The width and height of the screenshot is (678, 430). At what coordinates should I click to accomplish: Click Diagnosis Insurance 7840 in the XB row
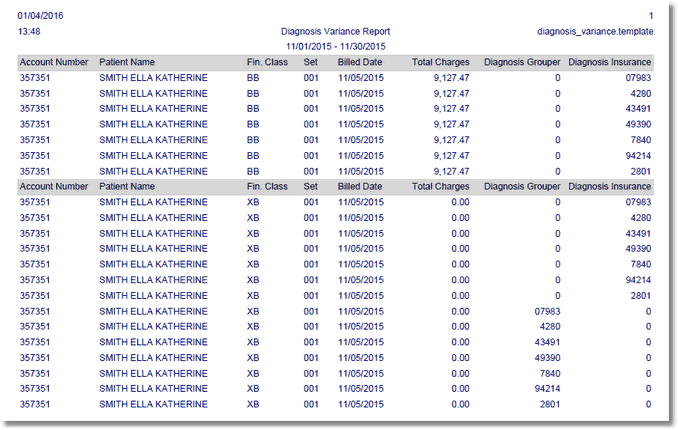point(641,264)
